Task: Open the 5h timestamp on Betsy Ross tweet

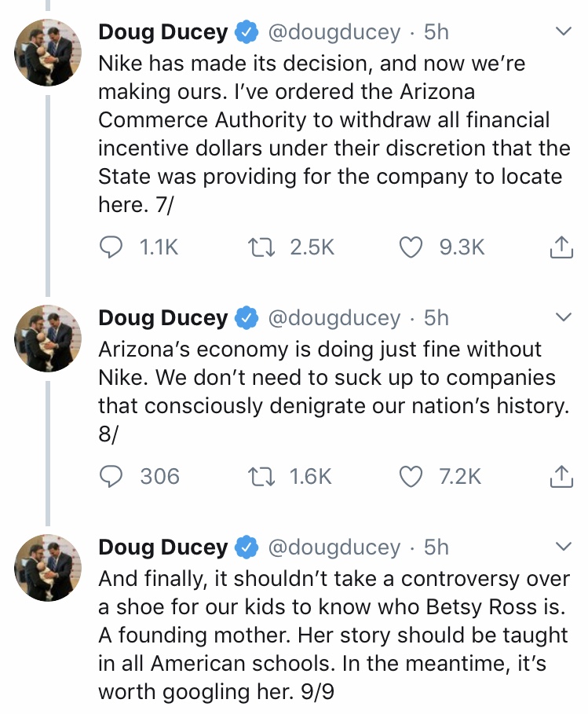Action: coord(436,546)
